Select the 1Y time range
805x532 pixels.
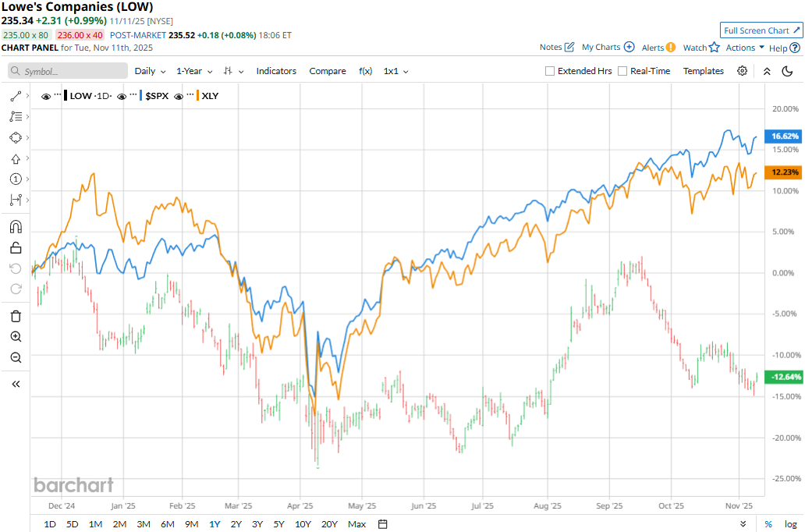click(215, 523)
